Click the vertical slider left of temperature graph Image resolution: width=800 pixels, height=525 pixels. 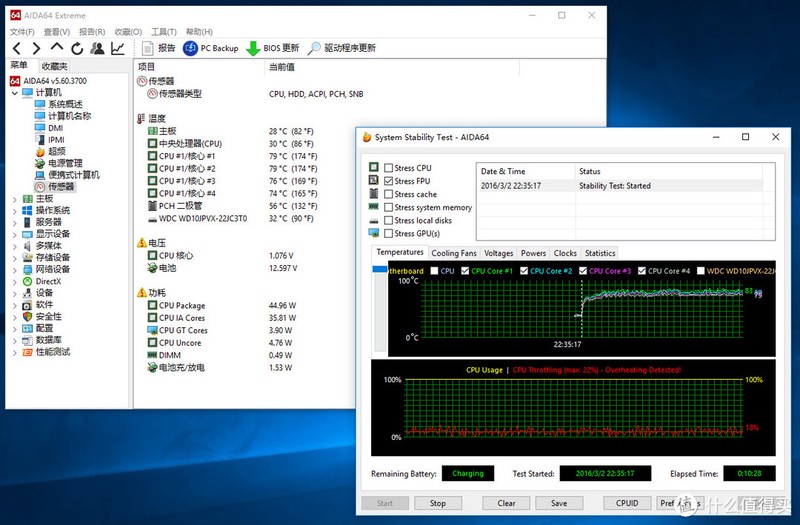[380, 308]
